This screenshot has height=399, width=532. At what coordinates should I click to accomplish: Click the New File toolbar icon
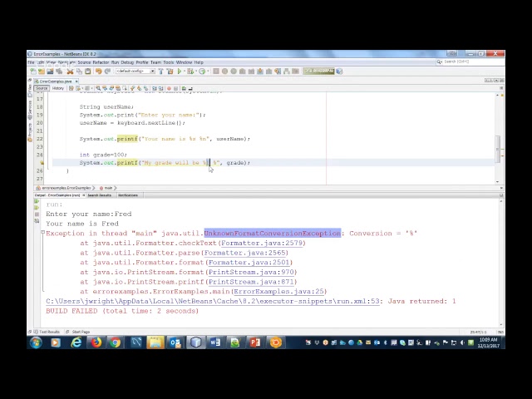point(33,71)
